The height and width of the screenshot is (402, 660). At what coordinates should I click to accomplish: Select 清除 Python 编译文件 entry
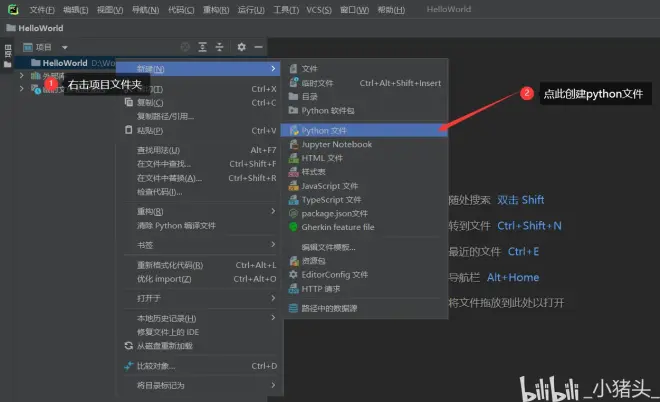pyautogui.click(x=200, y=226)
